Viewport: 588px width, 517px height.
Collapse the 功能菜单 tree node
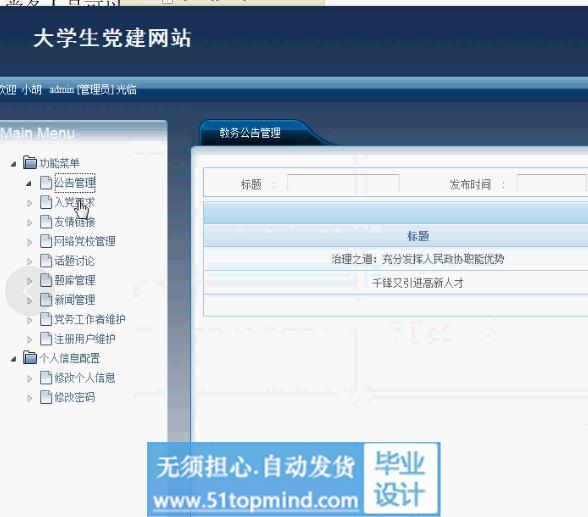click(14, 163)
